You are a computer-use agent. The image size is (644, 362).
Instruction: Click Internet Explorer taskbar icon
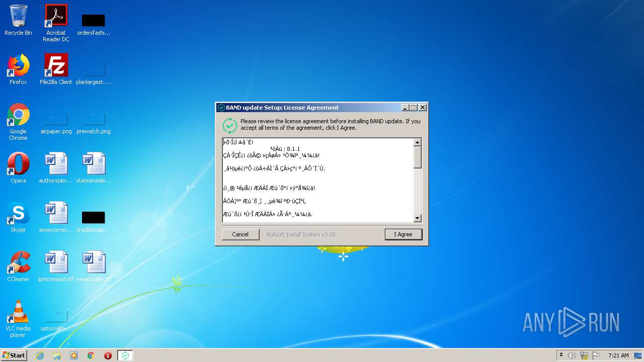(x=40, y=355)
